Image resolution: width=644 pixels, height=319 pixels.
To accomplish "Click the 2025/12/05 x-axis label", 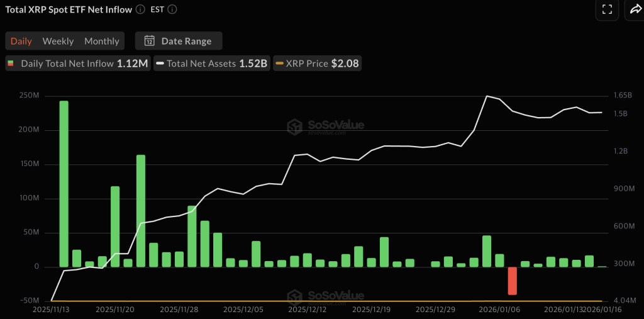I will tap(242, 309).
